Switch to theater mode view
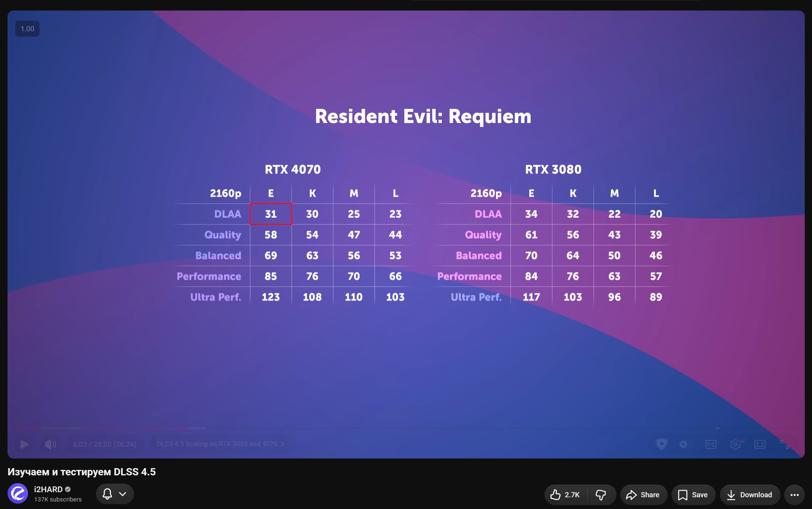Viewport: 812px width, 509px height. pos(760,444)
